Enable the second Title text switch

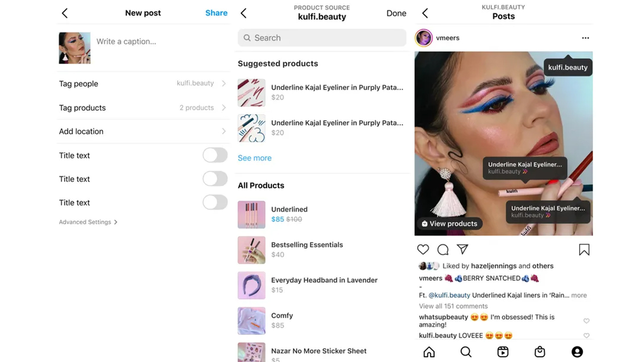[215, 179]
